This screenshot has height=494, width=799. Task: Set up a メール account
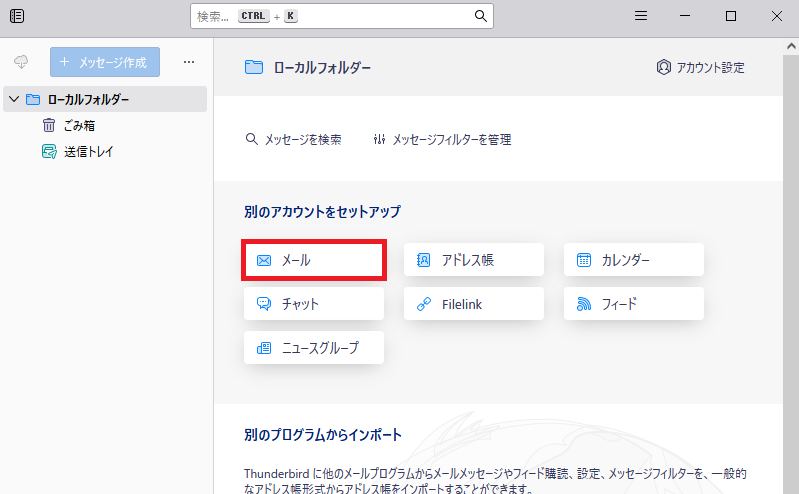(x=314, y=260)
